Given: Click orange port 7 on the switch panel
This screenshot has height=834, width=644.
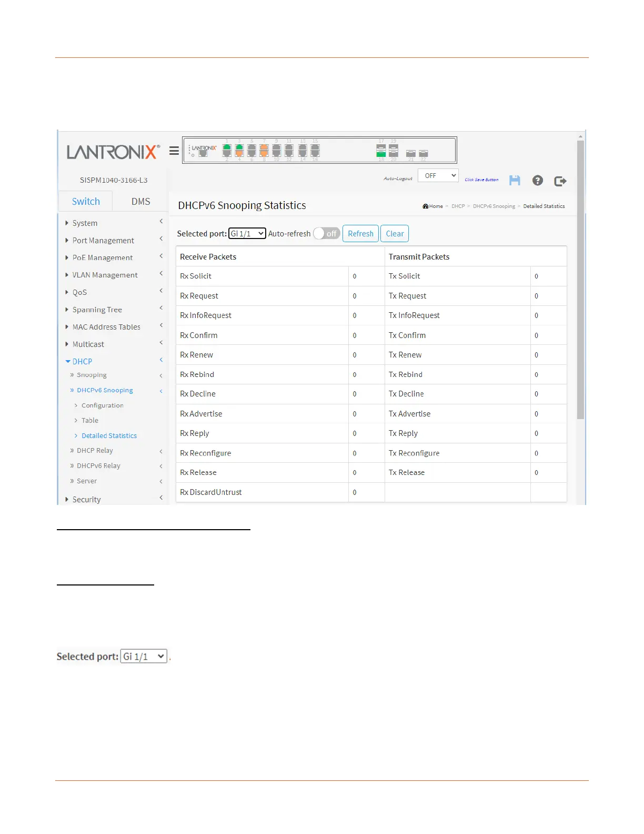Looking at the screenshot, I should pyautogui.click(x=264, y=148).
